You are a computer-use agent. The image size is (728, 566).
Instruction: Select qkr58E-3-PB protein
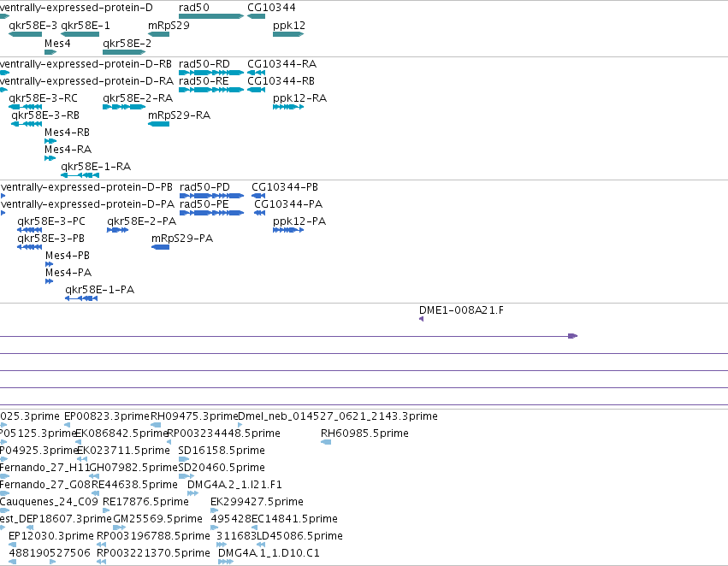click(x=29, y=247)
